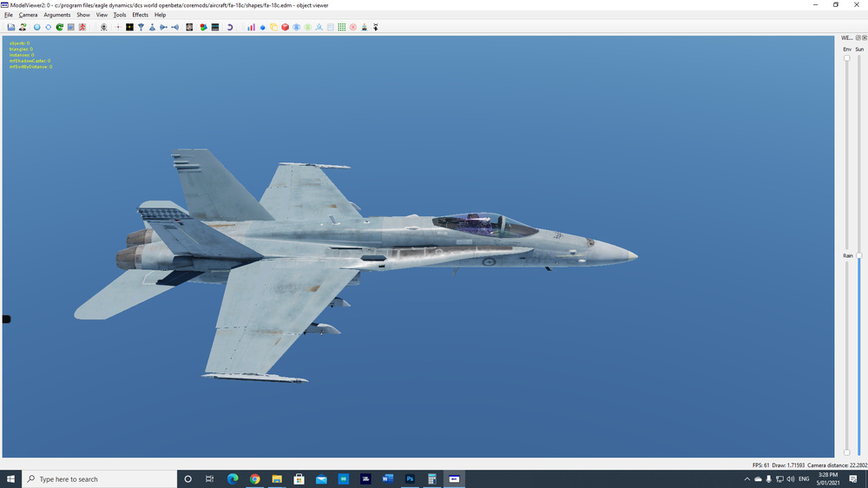Click the 'FPS: 61' status bar text

[x=760, y=465]
